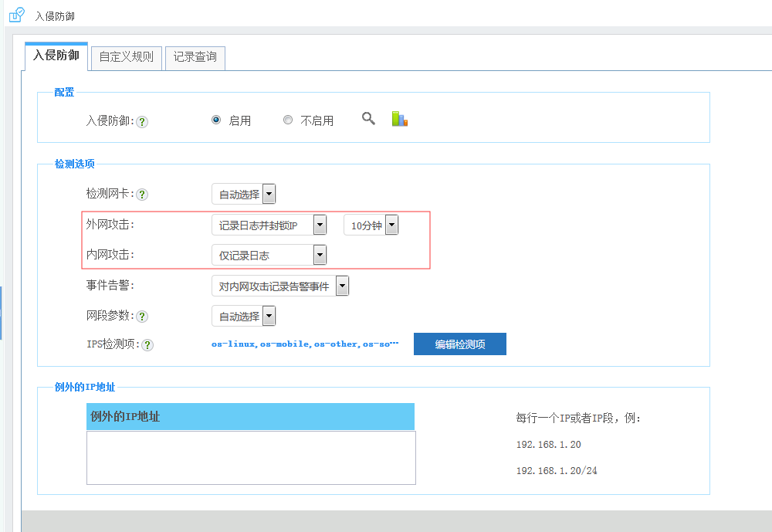Select the 启用 radio button
Image resolution: width=772 pixels, height=532 pixels.
point(216,120)
